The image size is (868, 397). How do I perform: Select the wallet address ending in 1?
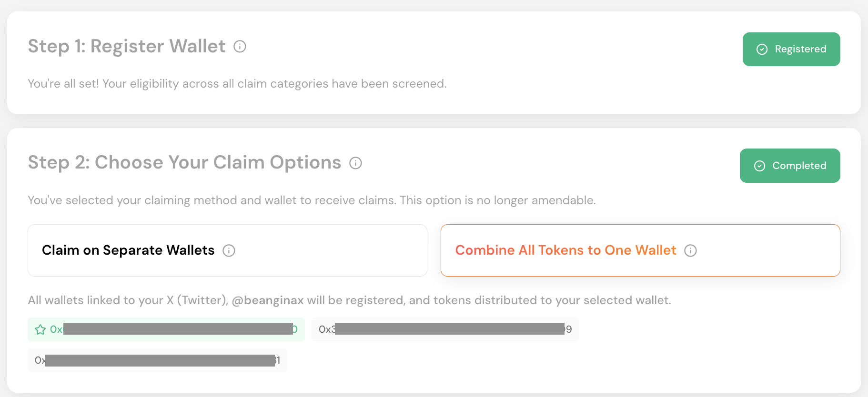(x=157, y=360)
